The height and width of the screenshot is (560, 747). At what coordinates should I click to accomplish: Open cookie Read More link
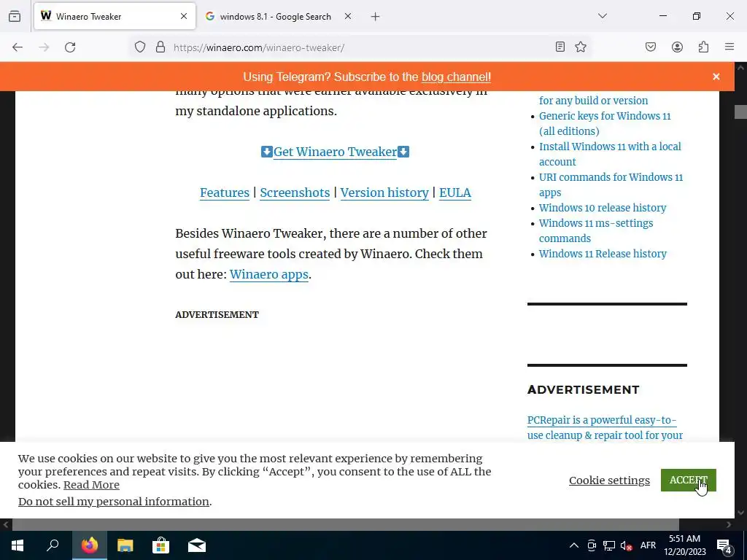click(x=91, y=485)
